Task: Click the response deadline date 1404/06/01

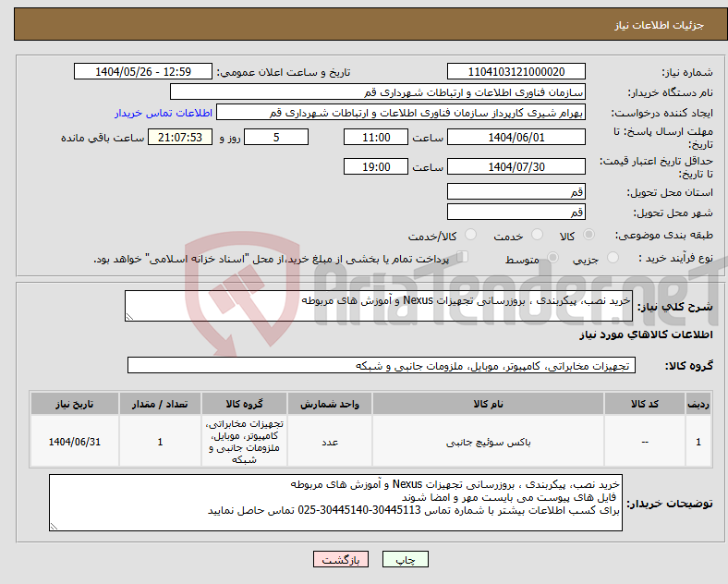Action: click(516, 138)
